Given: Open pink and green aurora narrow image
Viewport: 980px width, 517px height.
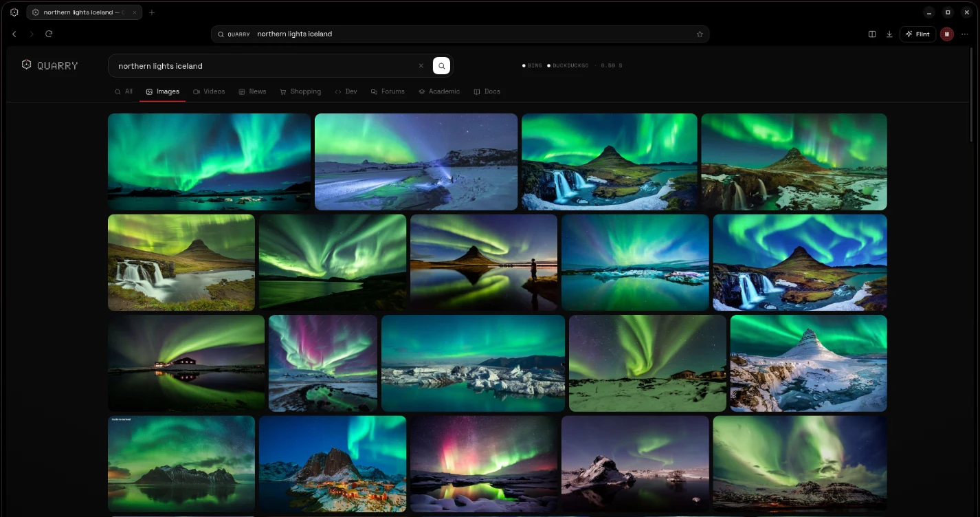Looking at the screenshot, I should coord(323,363).
